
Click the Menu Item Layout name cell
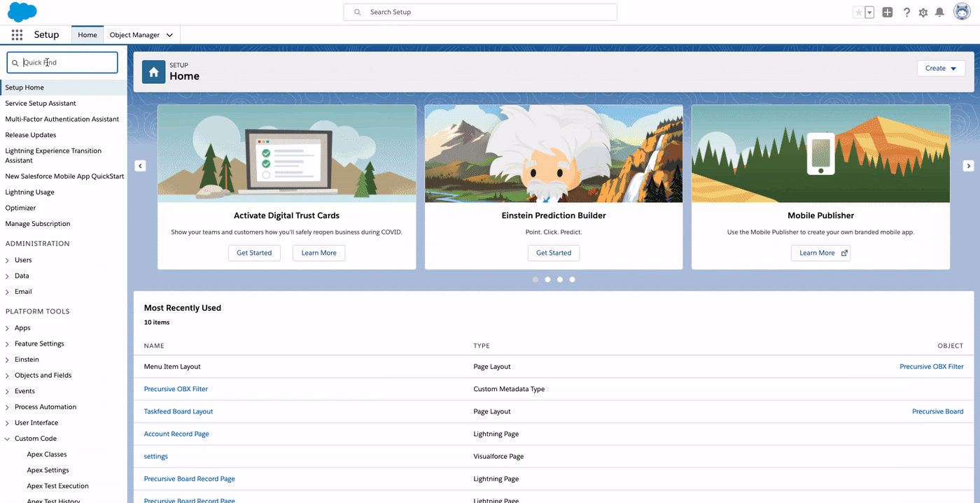[x=172, y=367]
